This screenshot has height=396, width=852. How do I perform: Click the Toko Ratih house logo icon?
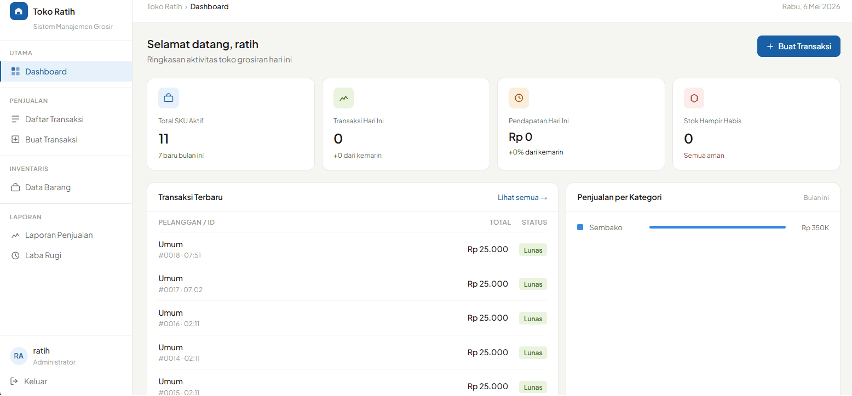18,11
